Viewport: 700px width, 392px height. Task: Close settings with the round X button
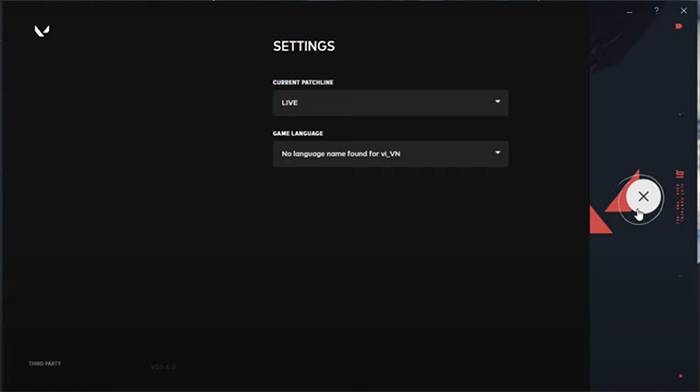643,196
